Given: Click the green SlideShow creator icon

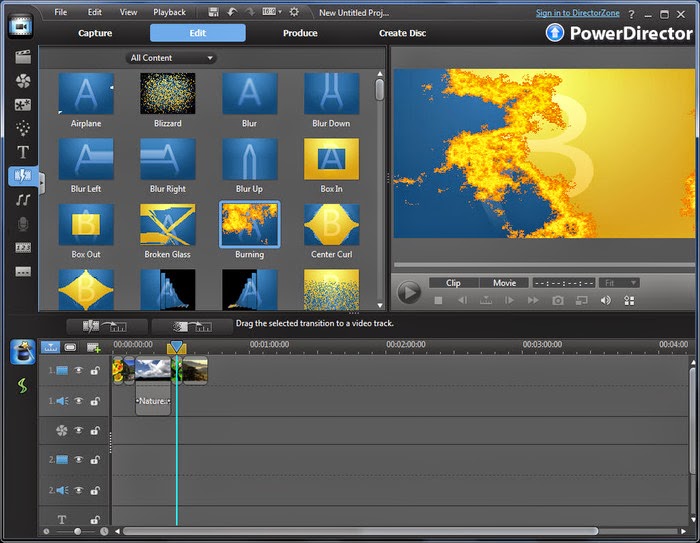Looking at the screenshot, I should coord(22,385).
